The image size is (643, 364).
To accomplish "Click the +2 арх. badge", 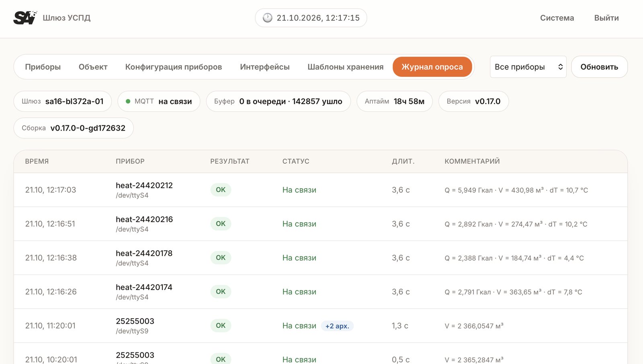I will pos(337,326).
